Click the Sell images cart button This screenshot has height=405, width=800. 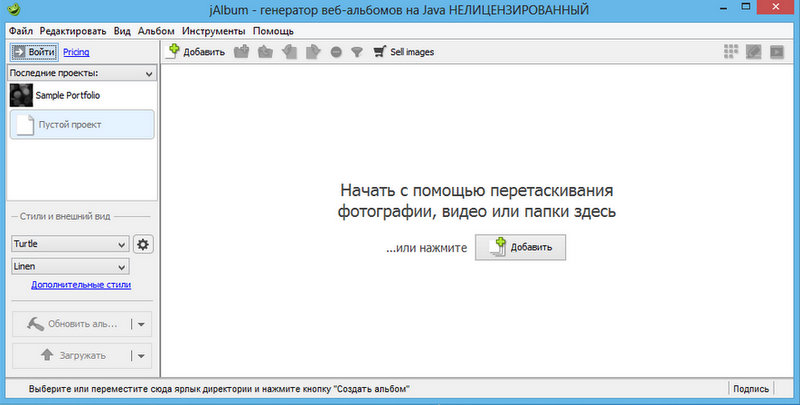403,52
